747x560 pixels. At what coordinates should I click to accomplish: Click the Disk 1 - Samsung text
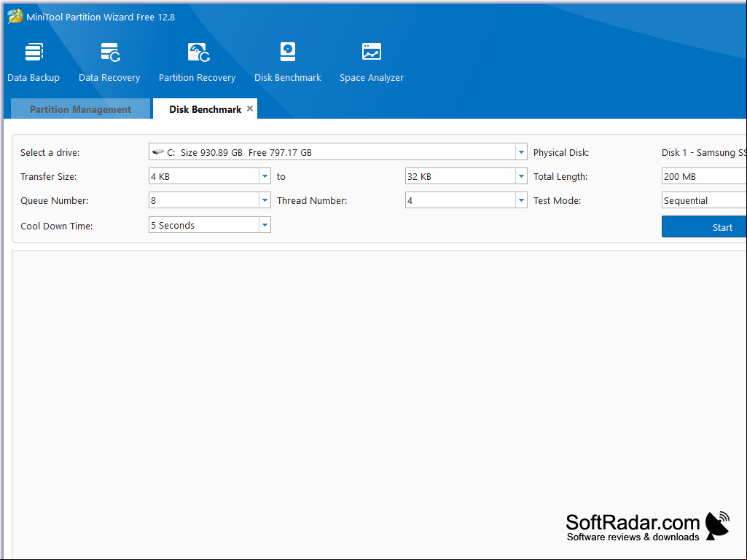[x=704, y=152]
